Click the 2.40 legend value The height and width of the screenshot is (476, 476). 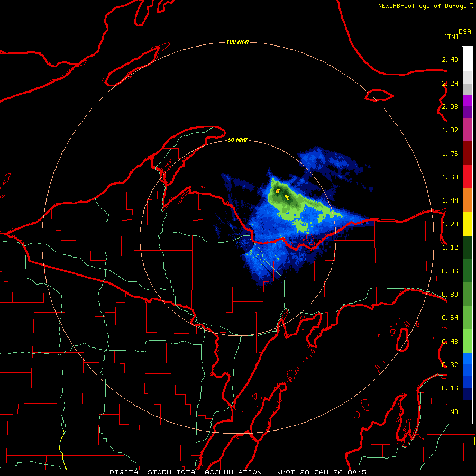click(450, 59)
